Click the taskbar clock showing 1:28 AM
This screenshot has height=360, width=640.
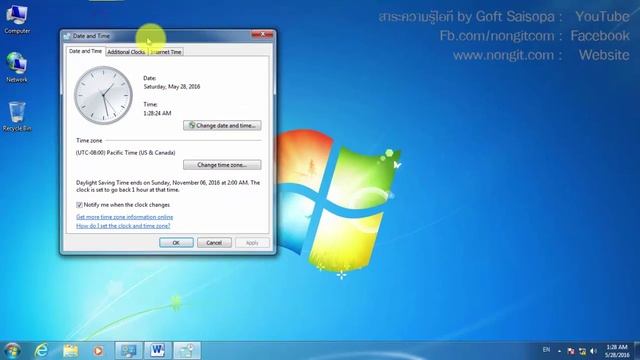[617, 351]
